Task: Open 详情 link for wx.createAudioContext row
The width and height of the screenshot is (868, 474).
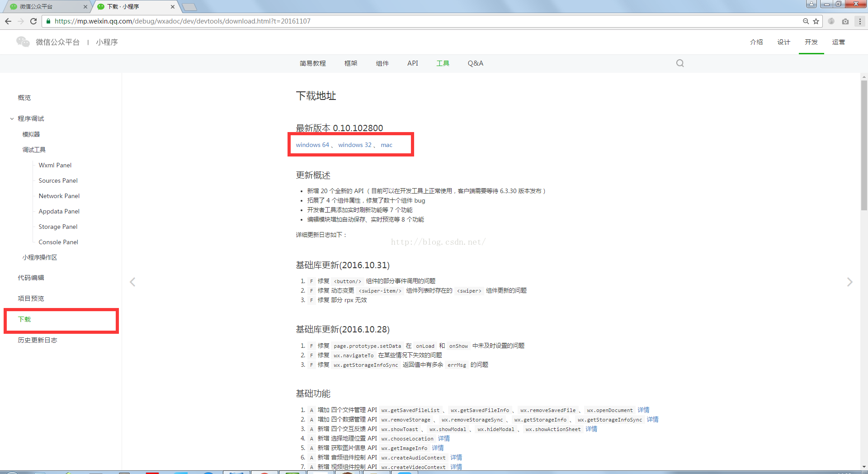Action: coord(456,457)
